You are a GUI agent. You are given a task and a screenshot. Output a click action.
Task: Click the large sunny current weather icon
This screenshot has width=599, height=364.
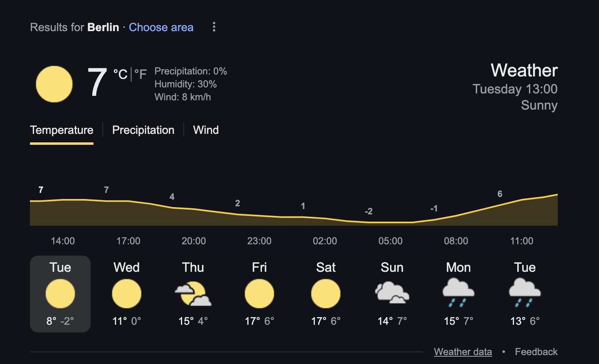point(54,84)
